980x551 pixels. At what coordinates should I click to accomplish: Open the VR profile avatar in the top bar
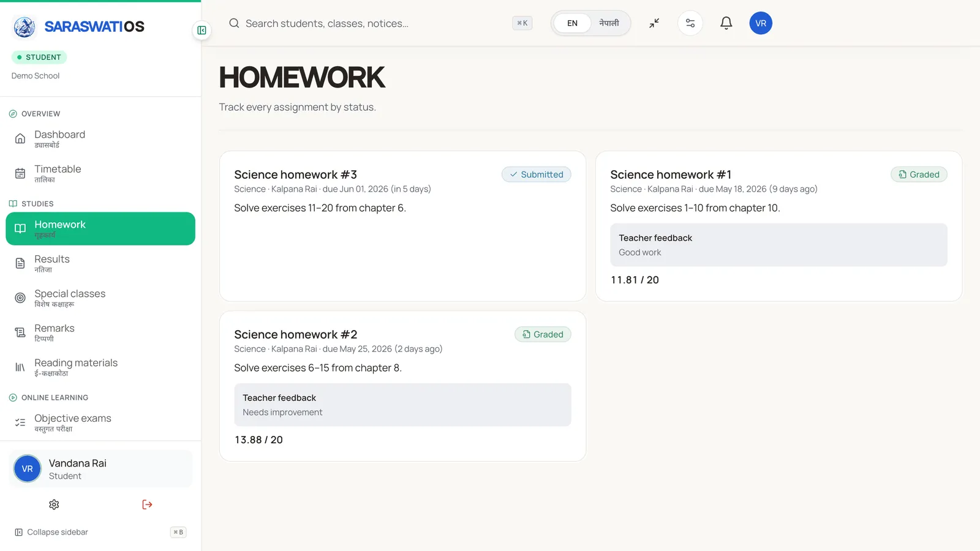click(x=761, y=23)
